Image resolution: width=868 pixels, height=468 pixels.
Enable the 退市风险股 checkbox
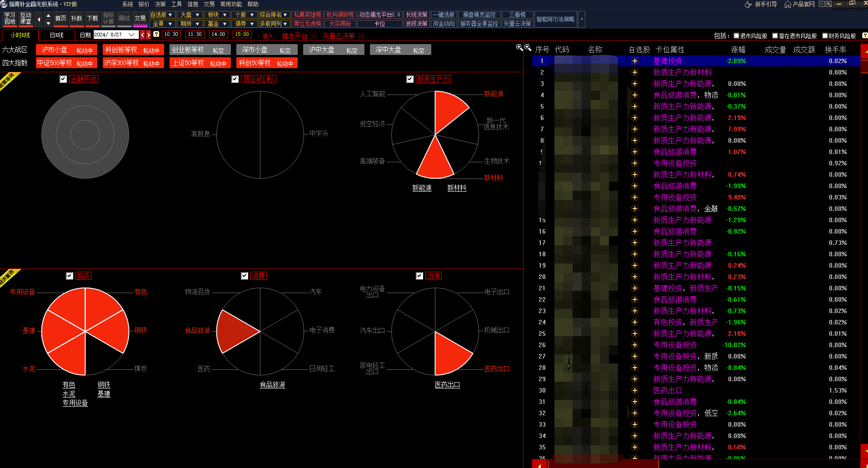pyautogui.click(x=737, y=36)
